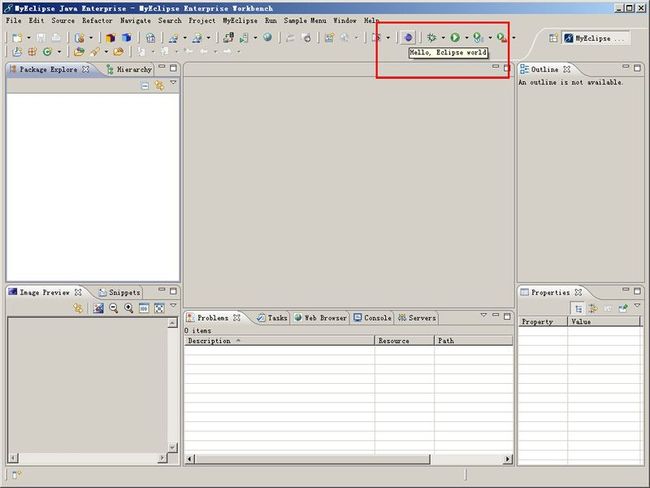Viewport: 650px width, 488px height.
Task: Open the File menu
Action: (13, 20)
